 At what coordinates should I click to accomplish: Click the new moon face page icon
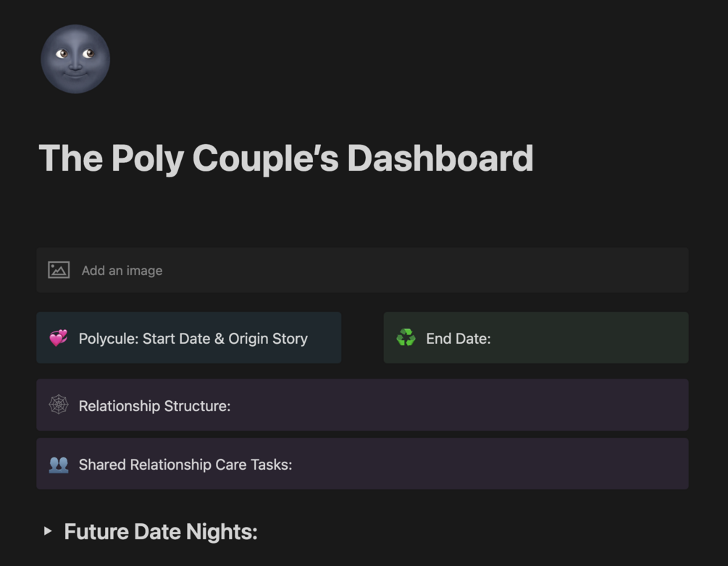coord(75,59)
